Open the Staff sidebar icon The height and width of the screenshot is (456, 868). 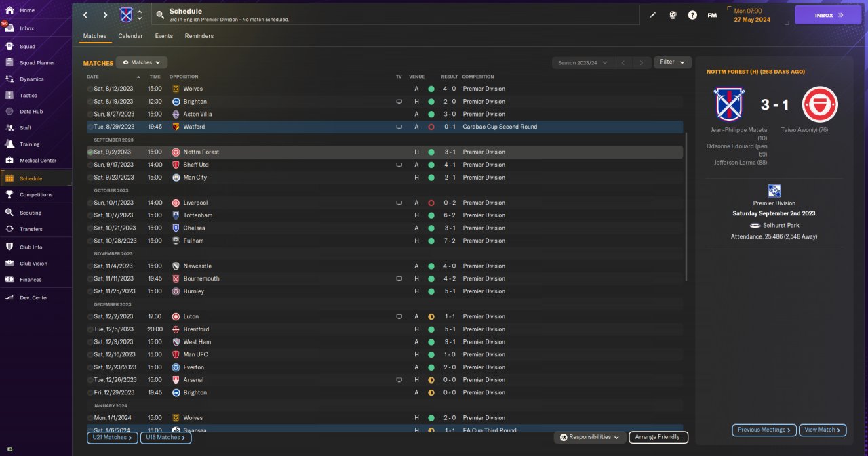pyautogui.click(x=9, y=128)
